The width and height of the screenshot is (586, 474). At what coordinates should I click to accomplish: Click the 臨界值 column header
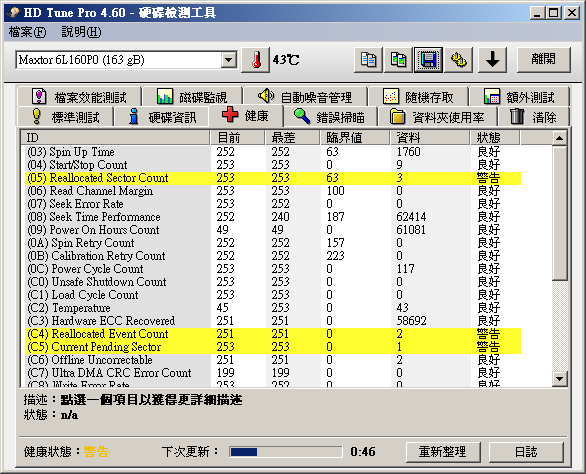coord(355,138)
